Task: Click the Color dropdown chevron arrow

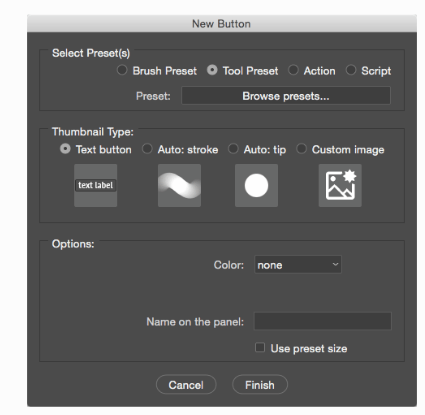Action: click(335, 264)
